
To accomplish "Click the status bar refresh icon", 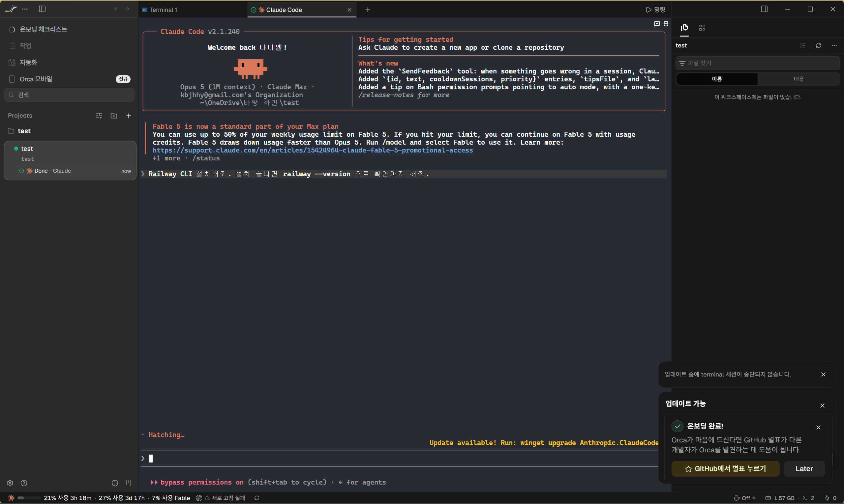I will click(257, 498).
